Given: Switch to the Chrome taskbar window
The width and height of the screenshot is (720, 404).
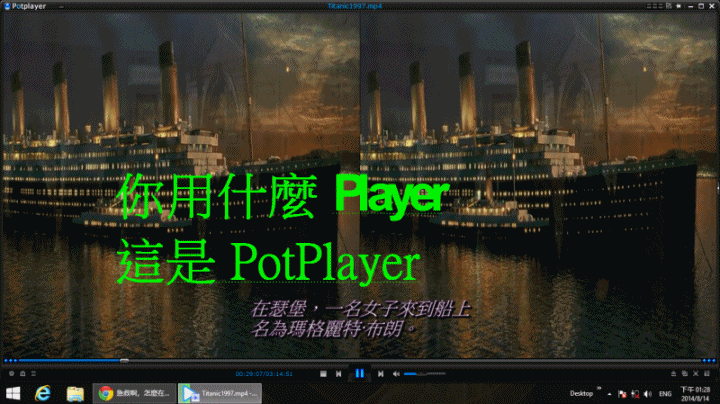Looking at the screenshot, I should coord(135,393).
